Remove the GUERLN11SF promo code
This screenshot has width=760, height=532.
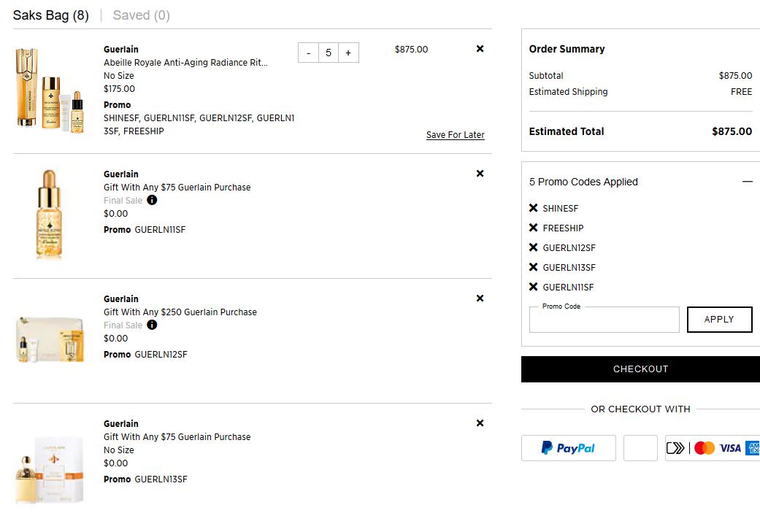(x=533, y=287)
